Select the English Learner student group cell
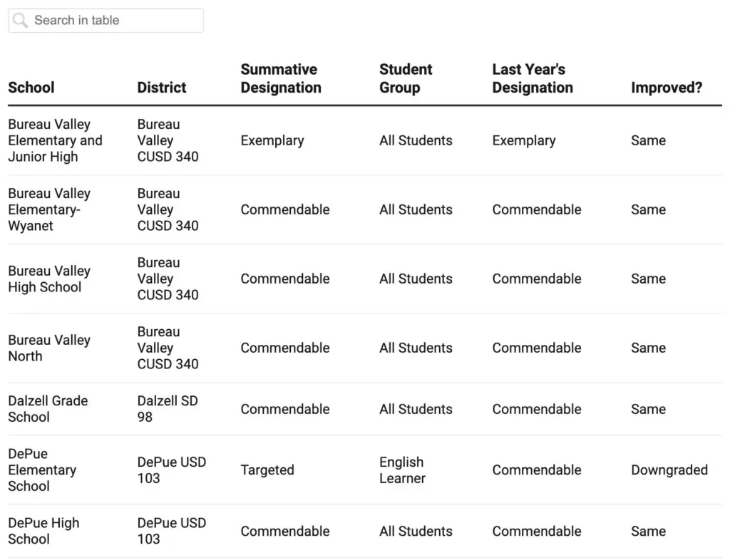 click(x=402, y=470)
